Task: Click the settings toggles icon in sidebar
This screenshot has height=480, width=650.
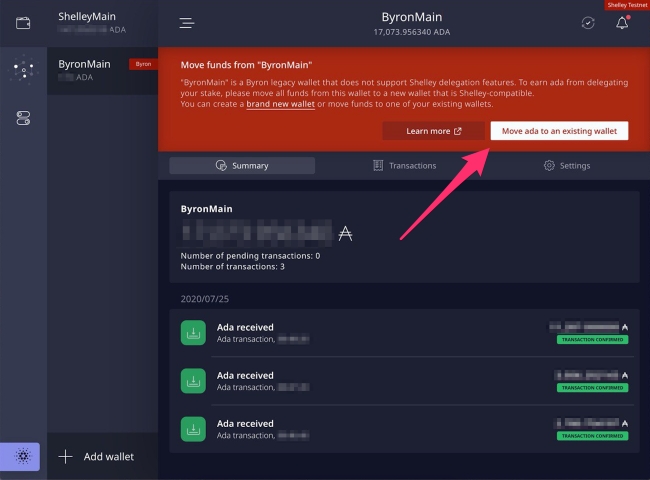Action: coord(22,118)
